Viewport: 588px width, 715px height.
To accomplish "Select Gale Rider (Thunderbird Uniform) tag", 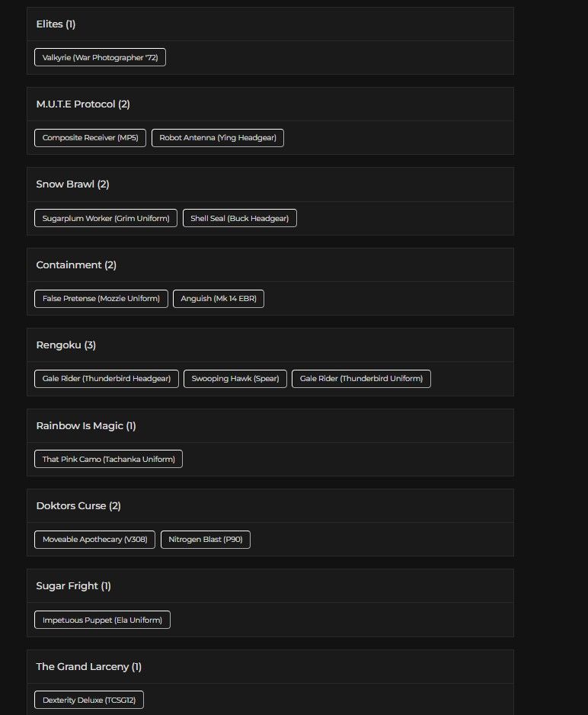I will coord(361,379).
